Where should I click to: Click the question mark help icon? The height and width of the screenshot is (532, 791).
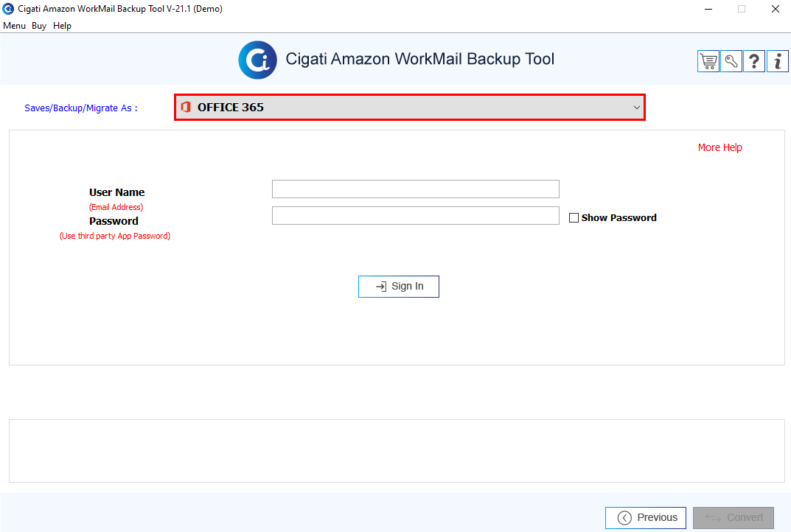[x=754, y=61]
